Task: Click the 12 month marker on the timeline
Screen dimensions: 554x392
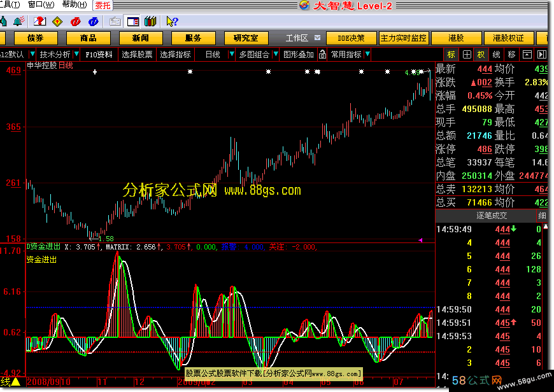Action: (139, 382)
